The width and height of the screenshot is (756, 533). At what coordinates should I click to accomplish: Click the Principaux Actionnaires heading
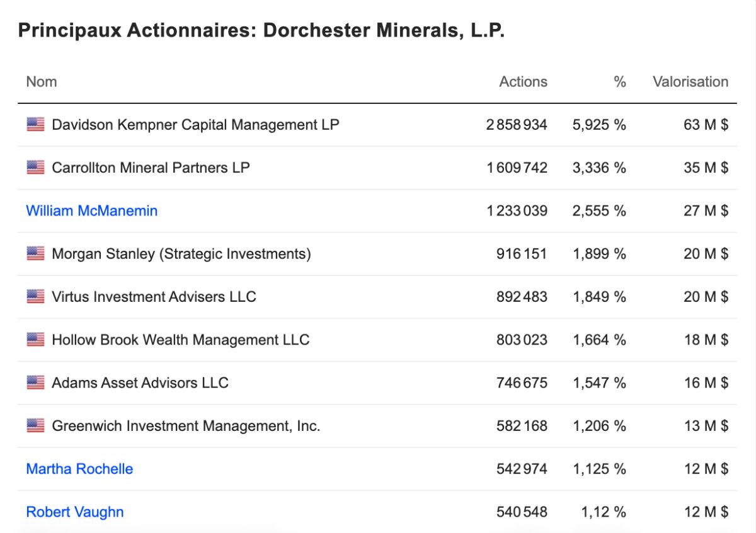[261, 30]
